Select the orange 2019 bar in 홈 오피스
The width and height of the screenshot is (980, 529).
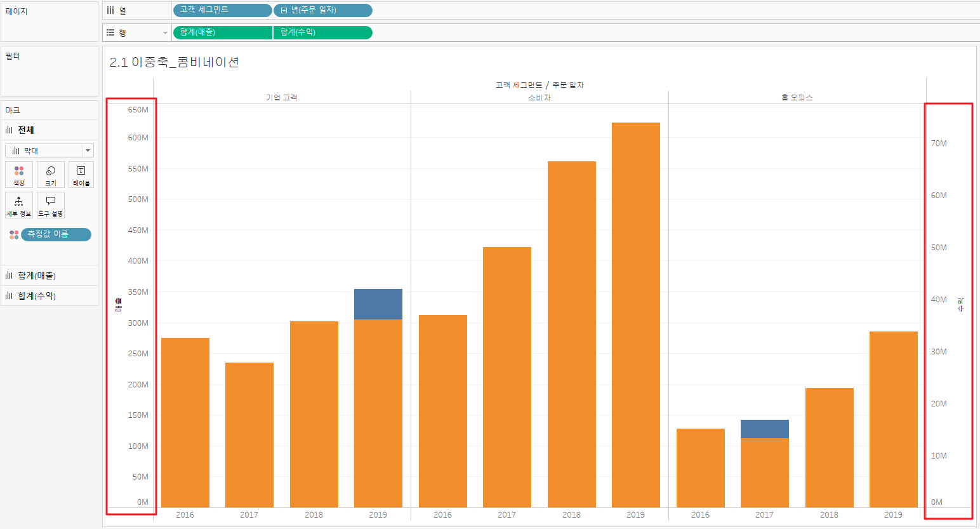coord(894,419)
